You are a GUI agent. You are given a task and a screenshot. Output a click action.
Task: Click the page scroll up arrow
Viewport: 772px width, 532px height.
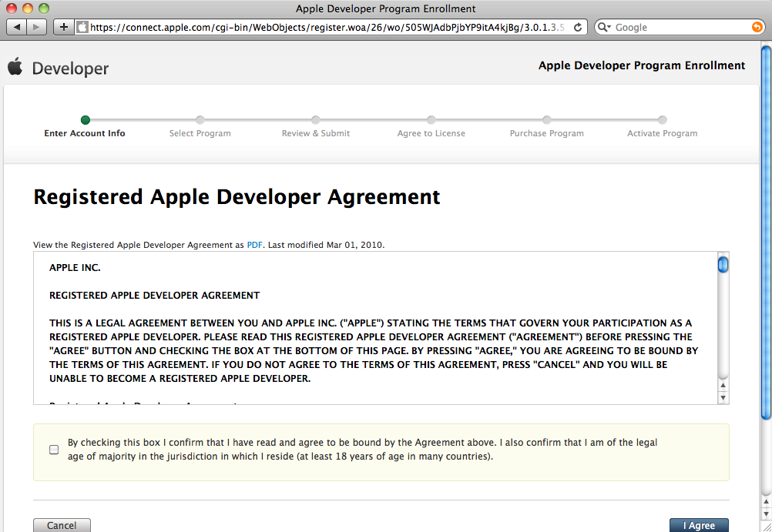[x=766, y=501]
